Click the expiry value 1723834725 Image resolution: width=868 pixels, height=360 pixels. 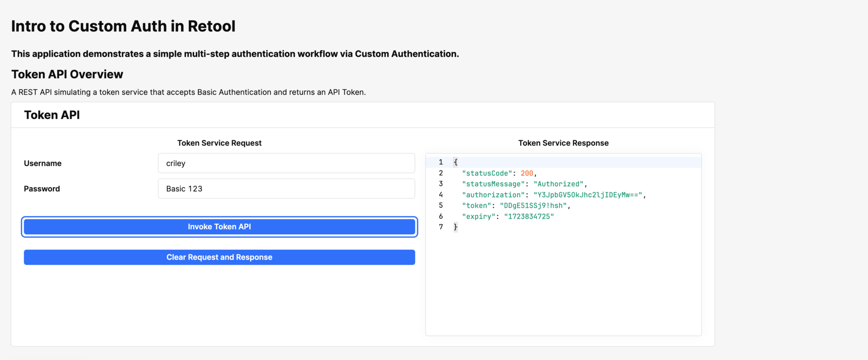[529, 216]
